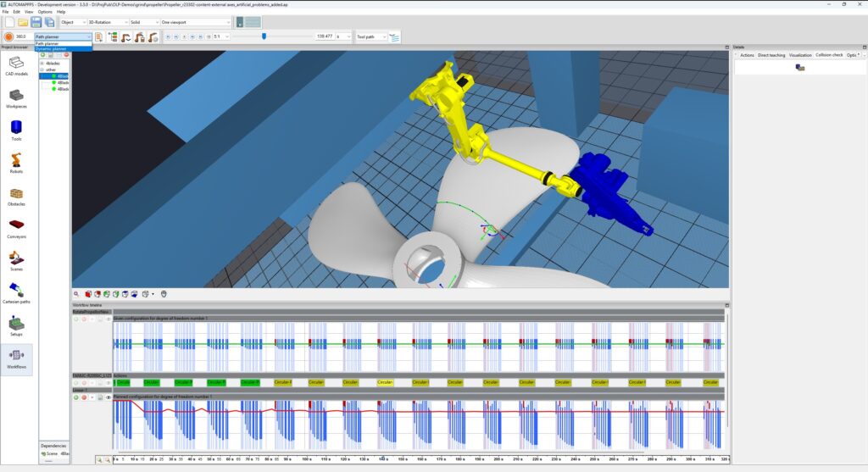Click the save project toolbar icon
Image resolution: width=868 pixels, height=472 pixels.
point(36,22)
